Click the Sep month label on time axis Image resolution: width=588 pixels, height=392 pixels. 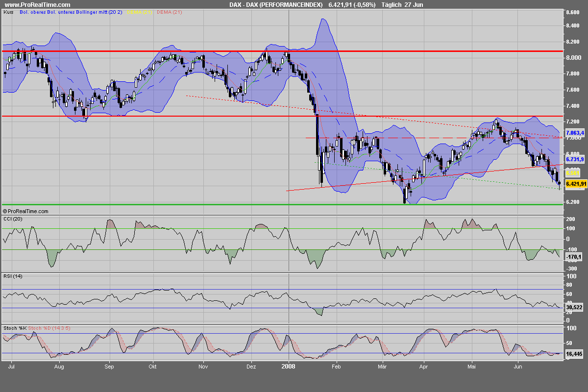click(109, 366)
